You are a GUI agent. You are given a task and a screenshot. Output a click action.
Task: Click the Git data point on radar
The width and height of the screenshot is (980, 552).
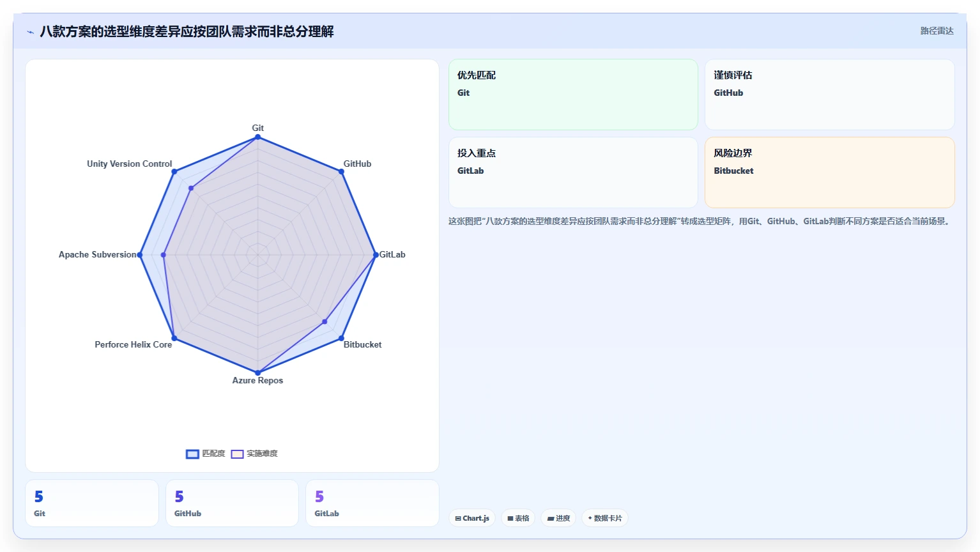coord(257,137)
